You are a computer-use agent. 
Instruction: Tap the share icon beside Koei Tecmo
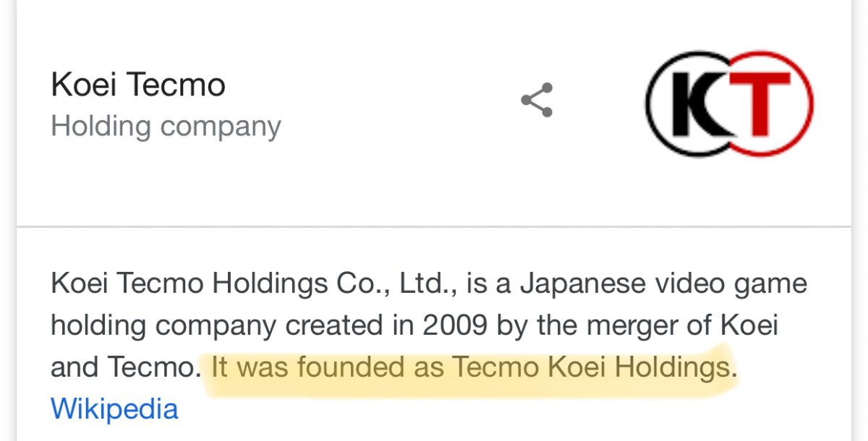tap(537, 100)
